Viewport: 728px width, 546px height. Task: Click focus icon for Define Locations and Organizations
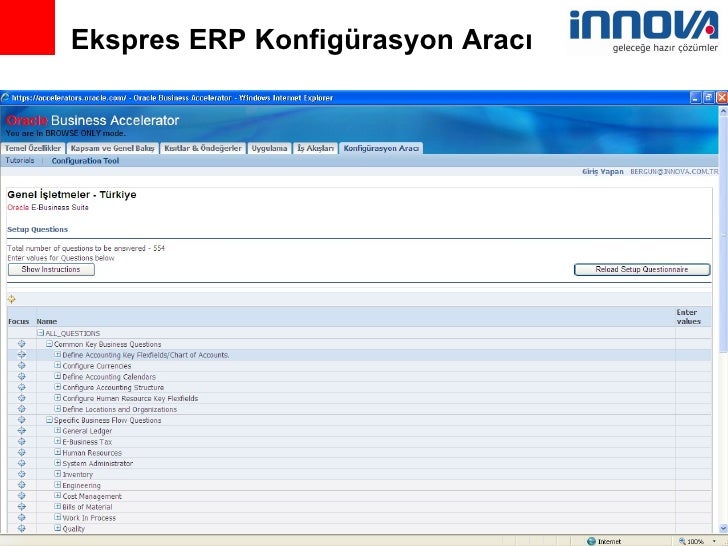22,409
